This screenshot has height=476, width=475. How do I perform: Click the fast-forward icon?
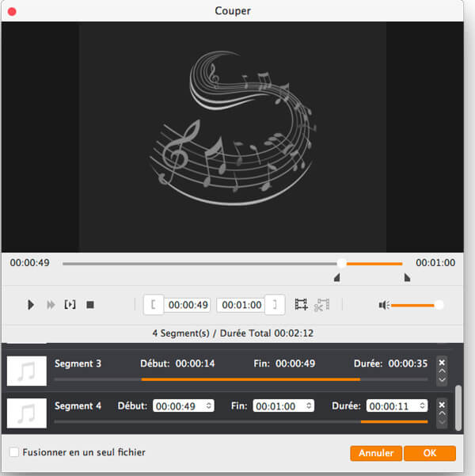[x=51, y=305]
